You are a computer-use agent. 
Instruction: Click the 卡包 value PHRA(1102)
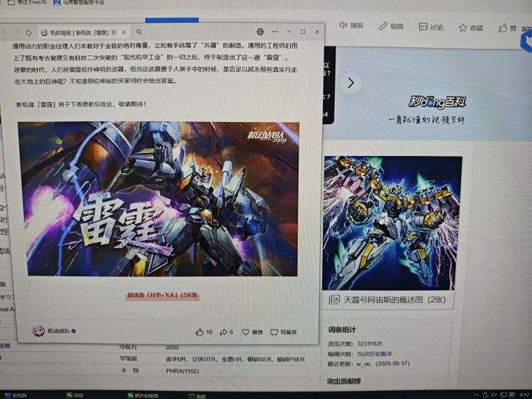tap(183, 371)
